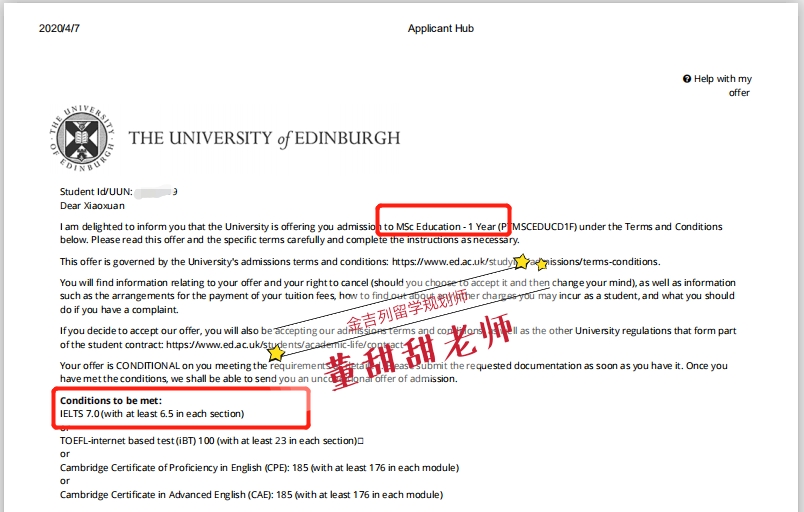
Task: Click the leftmost yellow star near the terms-conditions URL
Action: (x=521, y=262)
